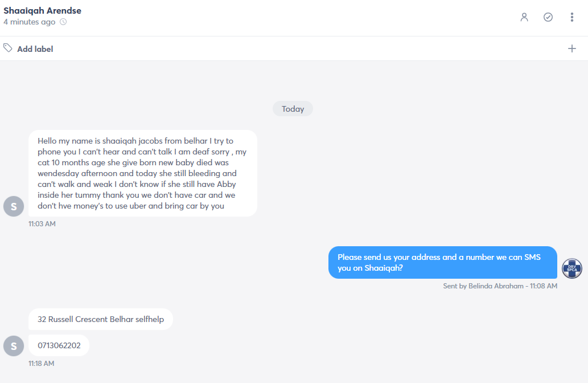This screenshot has height=383, width=588.
Task: Select the long Hello message bubble
Action: pyautogui.click(x=143, y=173)
